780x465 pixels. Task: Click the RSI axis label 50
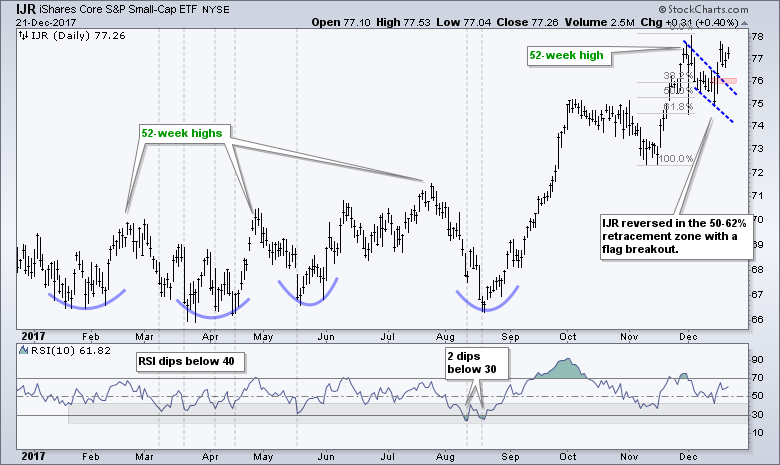pyautogui.click(x=758, y=396)
